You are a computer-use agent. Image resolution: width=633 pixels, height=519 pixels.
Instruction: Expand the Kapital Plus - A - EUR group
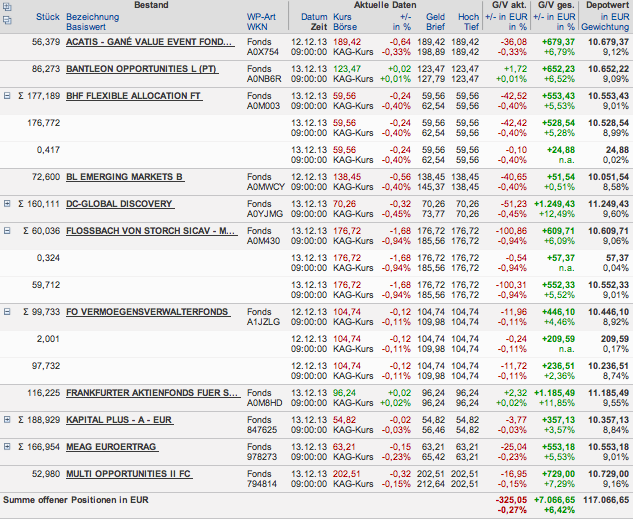tap(7, 420)
